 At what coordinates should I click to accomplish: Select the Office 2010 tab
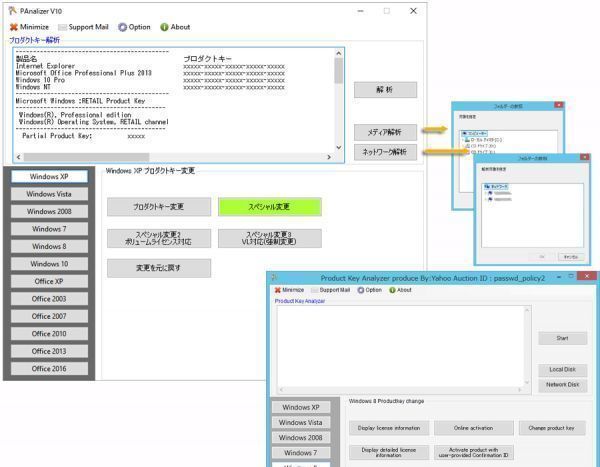click(x=49, y=334)
